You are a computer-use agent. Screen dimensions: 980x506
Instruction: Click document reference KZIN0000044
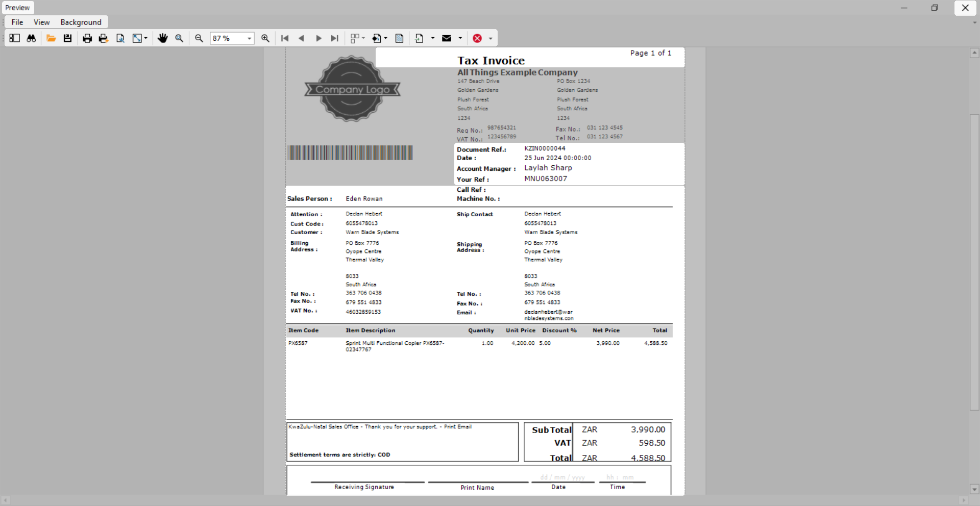[545, 148]
